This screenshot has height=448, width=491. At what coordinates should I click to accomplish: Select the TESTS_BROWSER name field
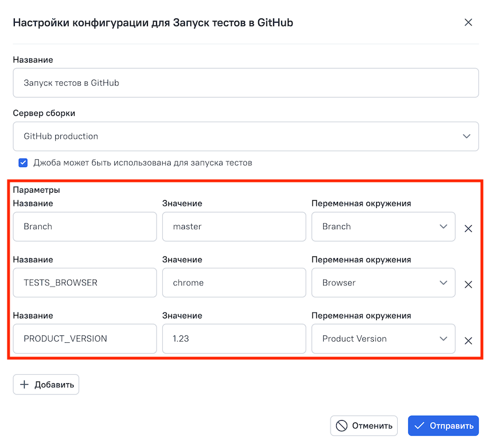pos(85,283)
